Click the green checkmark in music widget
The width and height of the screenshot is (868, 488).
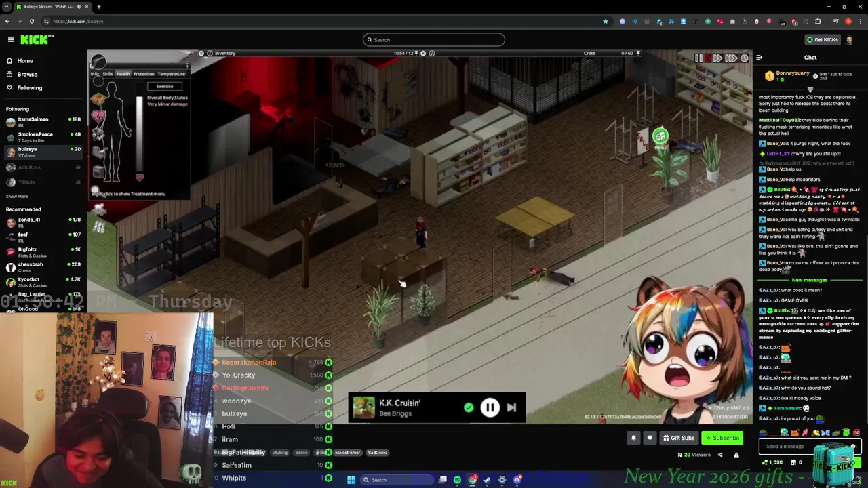click(469, 407)
